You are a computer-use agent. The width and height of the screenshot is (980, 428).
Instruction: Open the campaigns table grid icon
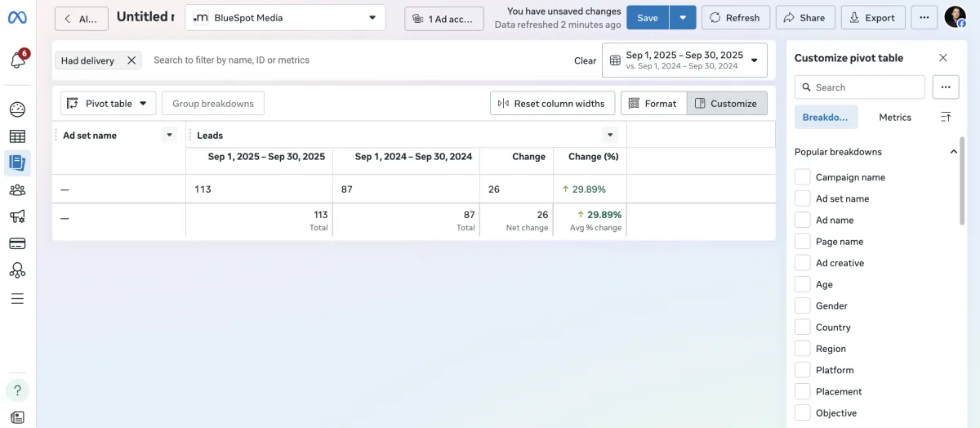click(17, 136)
